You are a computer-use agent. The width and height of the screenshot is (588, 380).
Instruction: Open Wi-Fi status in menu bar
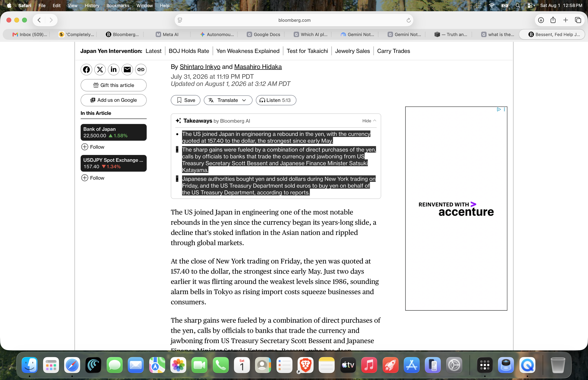tap(492, 5)
